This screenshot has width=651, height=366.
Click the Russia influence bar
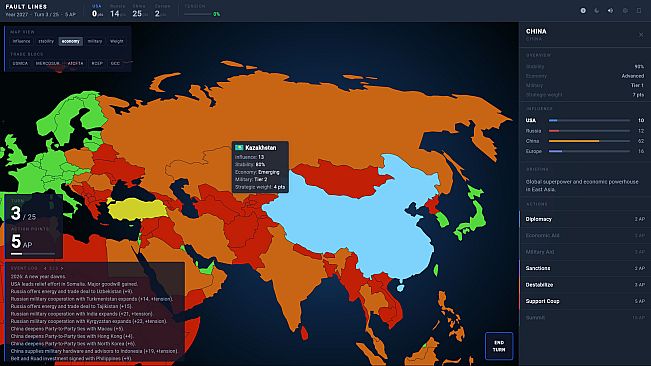pyautogui.click(x=589, y=131)
